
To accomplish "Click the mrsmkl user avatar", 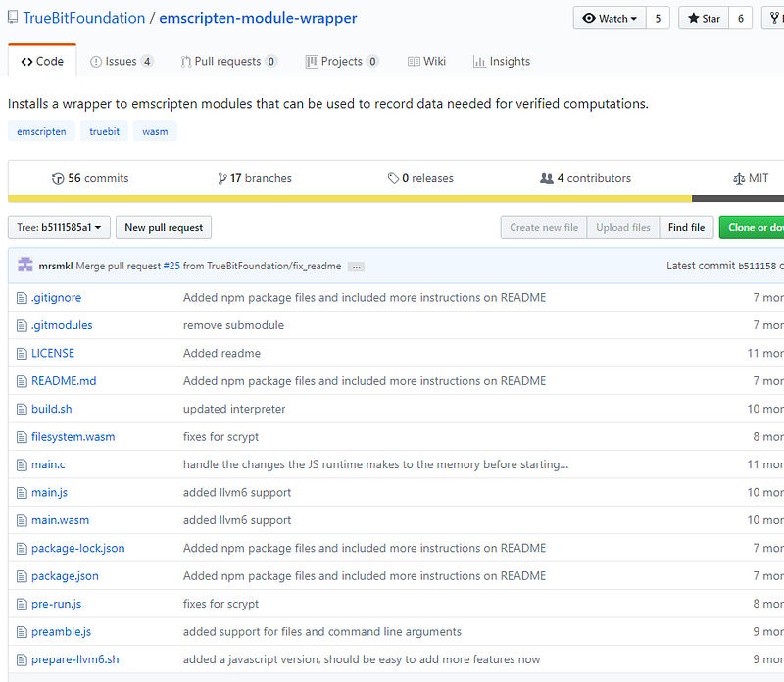I will pyautogui.click(x=25, y=266).
